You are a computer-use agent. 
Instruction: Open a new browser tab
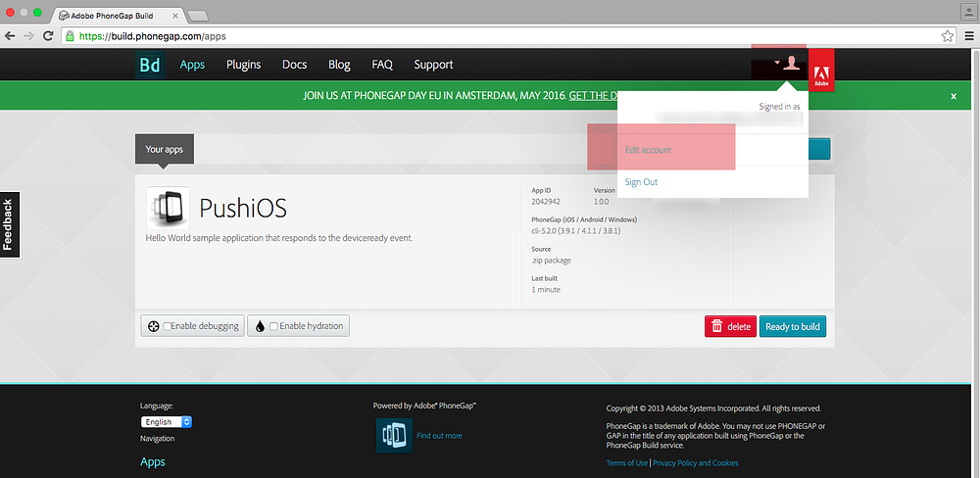point(198,16)
